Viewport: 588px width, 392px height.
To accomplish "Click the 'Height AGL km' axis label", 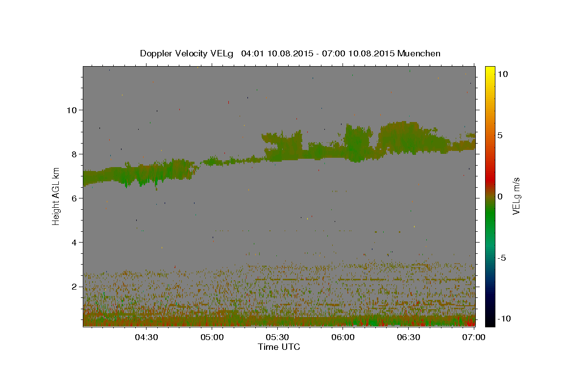I will [x=56, y=196].
